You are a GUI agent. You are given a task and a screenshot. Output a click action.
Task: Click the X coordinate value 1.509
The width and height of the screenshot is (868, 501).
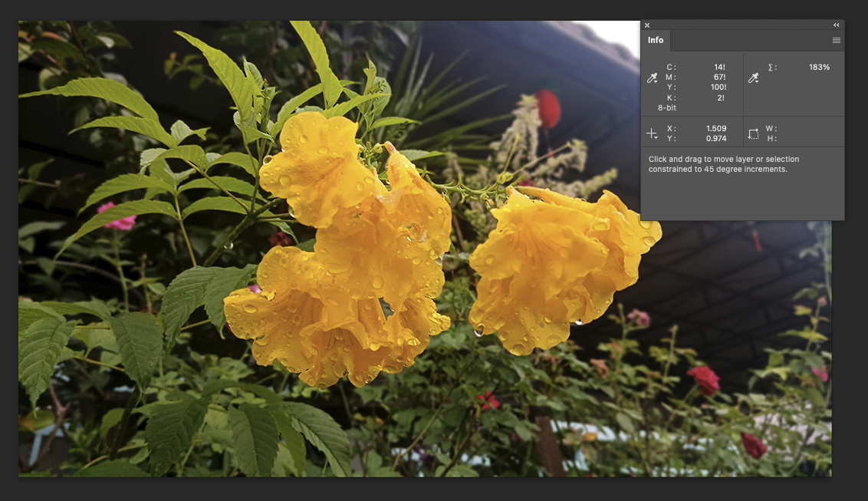715,129
